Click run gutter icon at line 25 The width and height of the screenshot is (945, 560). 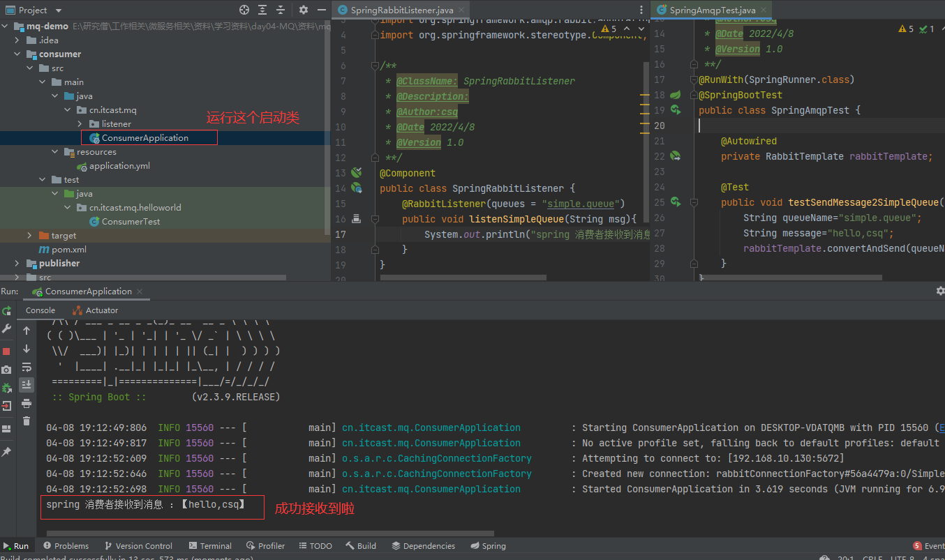pyautogui.click(x=675, y=202)
